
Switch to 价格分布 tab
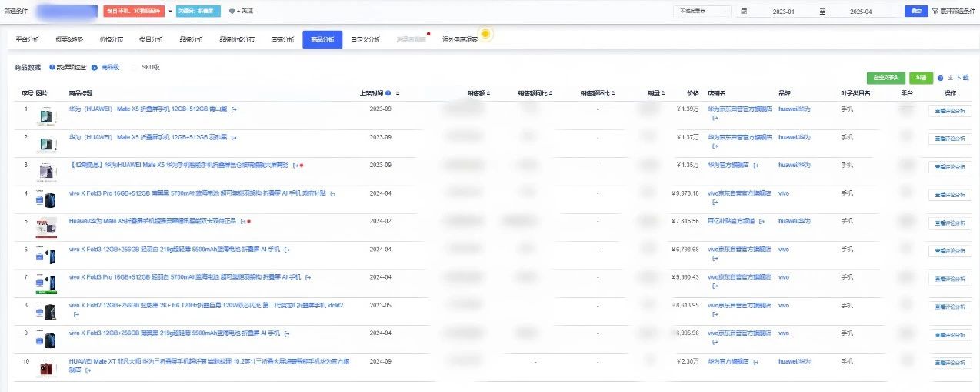111,39
